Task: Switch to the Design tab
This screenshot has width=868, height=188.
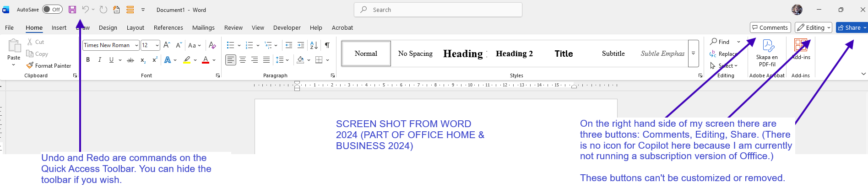Action: (x=108, y=27)
